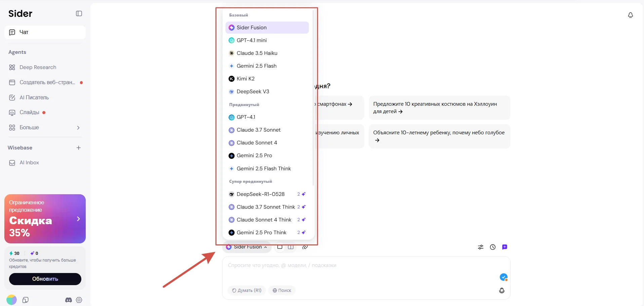Pick the DeepSeek V3 model
The height and width of the screenshot is (306, 644).
tap(267, 92)
